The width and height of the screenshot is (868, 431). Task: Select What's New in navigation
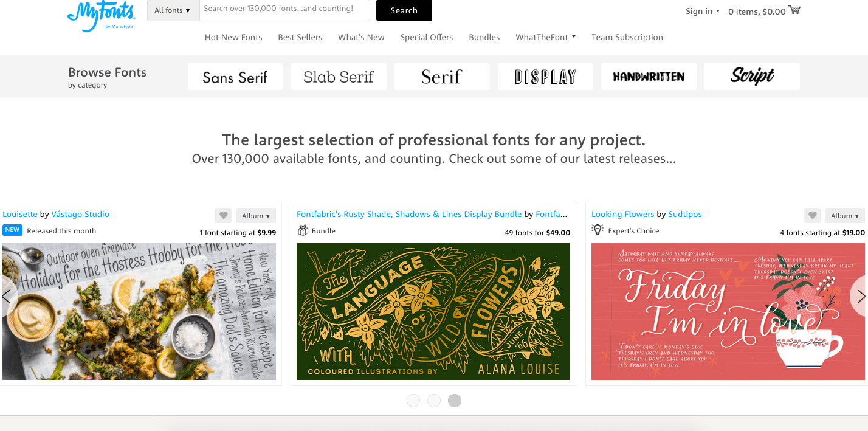361,37
